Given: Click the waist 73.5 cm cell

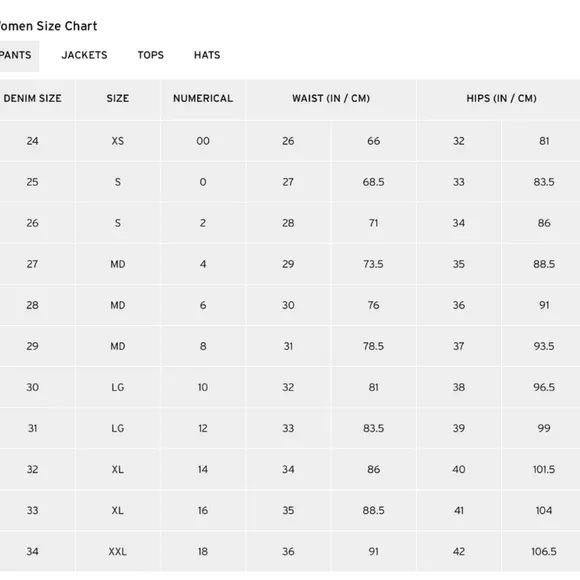Looking at the screenshot, I should [x=374, y=264].
